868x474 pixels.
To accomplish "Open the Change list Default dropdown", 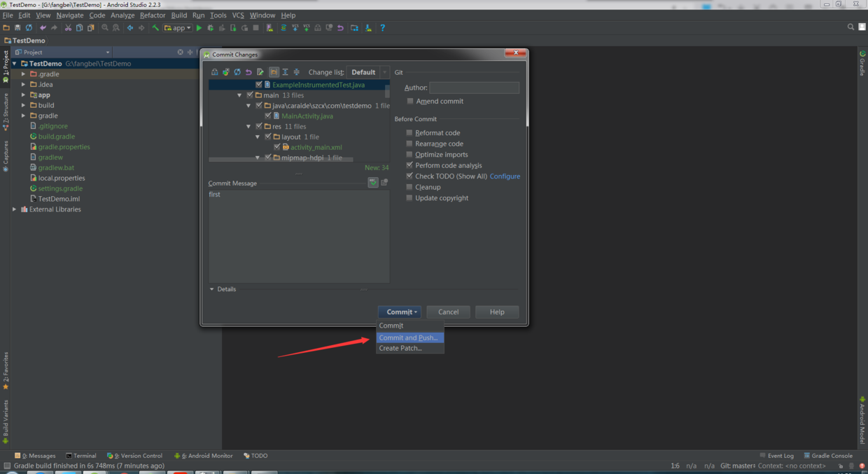I will [x=367, y=72].
